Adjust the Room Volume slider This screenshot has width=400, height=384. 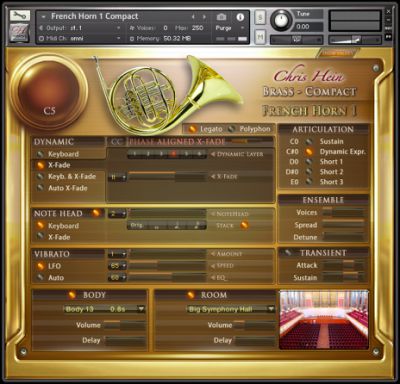255,325
